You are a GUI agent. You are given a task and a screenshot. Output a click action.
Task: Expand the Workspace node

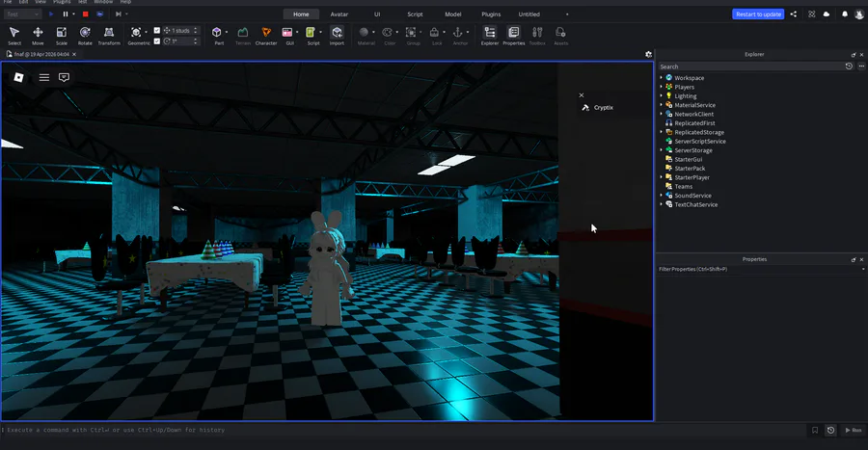661,78
